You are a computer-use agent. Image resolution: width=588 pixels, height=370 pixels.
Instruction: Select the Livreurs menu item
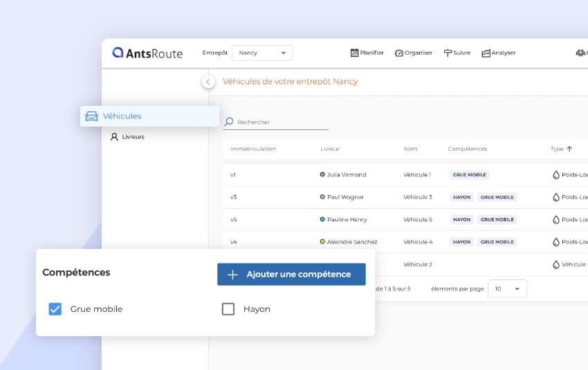pos(133,137)
